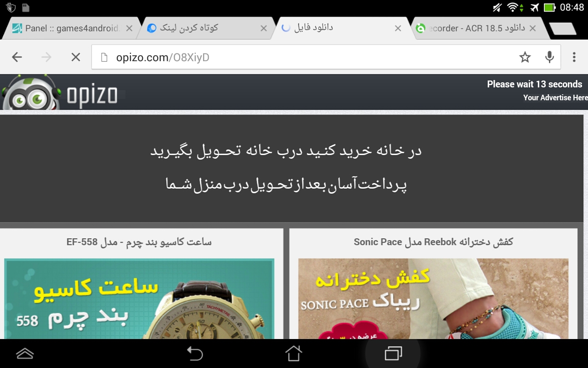588x368 pixels.
Task: Tap the microphone voice search icon
Action: pos(549,57)
